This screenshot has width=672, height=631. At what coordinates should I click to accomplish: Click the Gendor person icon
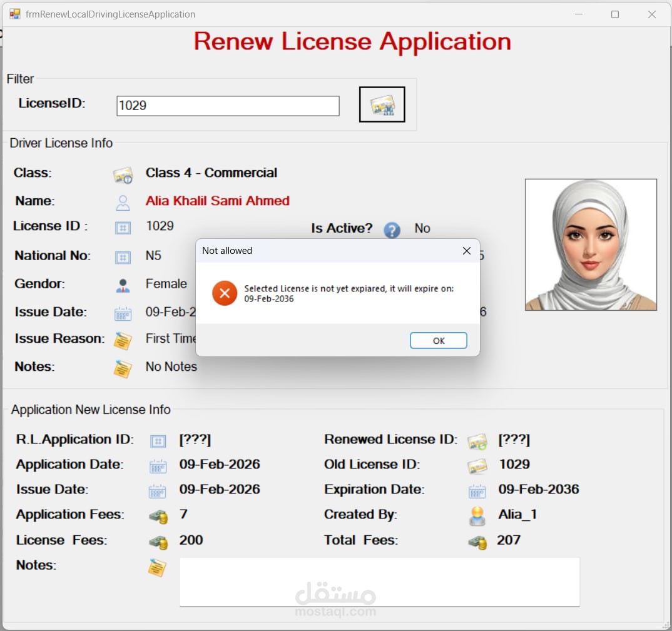[x=123, y=285]
